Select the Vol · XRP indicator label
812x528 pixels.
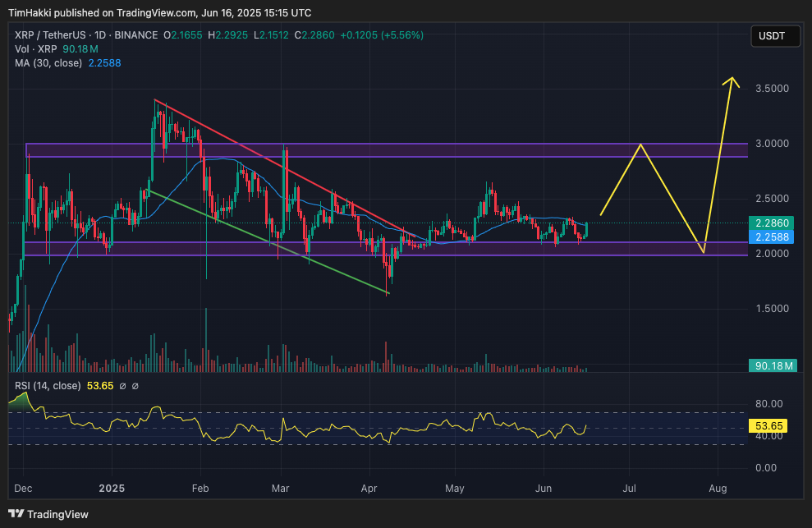[x=36, y=49]
